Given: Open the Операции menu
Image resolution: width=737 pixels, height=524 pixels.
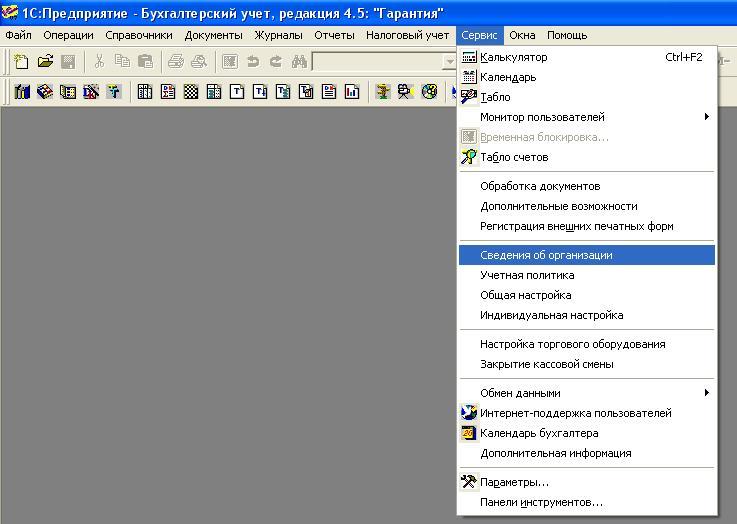Looking at the screenshot, I should tap(68, 35).
